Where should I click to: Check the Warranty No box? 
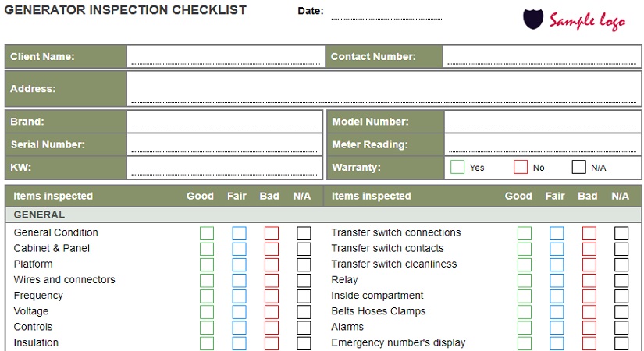[x=521, y=167]
